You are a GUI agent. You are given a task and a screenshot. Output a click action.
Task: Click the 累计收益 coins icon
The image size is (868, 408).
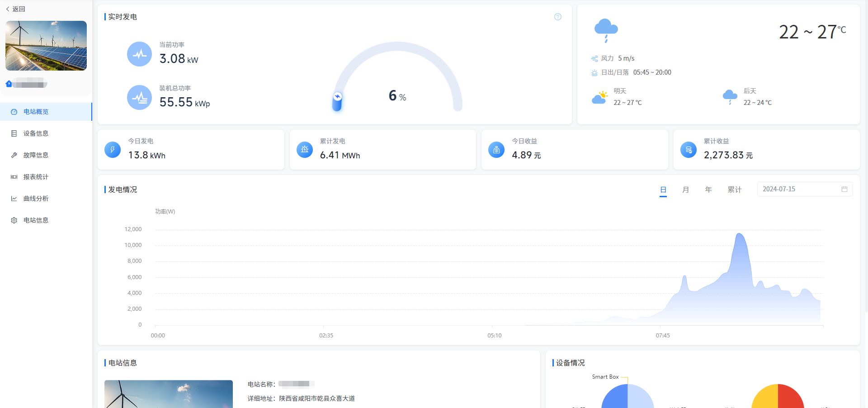[689, 150]
